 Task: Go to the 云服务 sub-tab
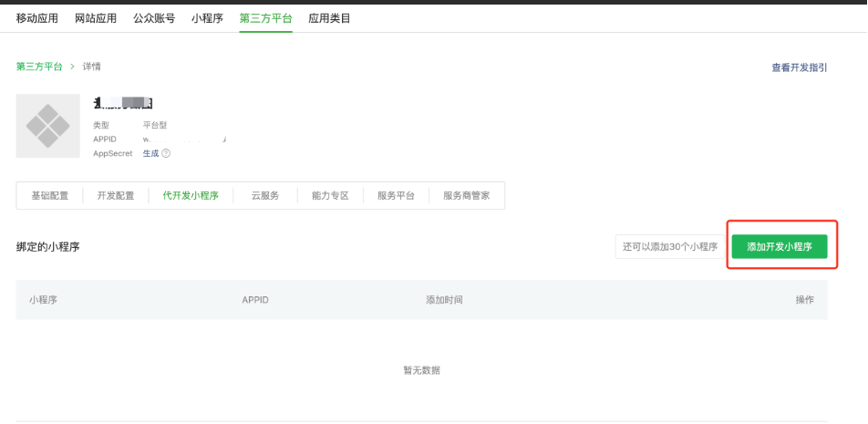tap(264, 196)
